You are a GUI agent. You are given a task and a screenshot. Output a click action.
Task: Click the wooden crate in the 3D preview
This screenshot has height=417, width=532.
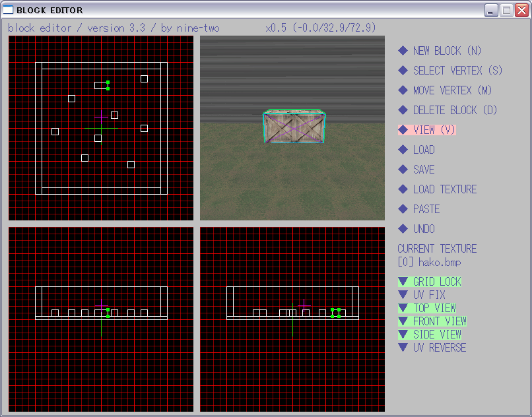(x=294, y=127)
